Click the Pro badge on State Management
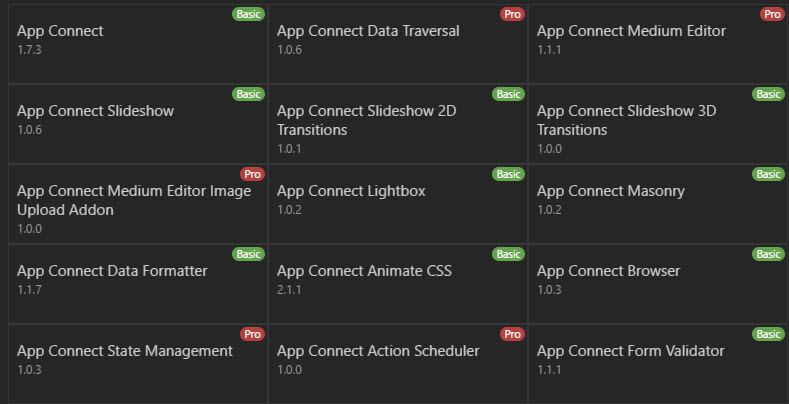The height and width of the screenshot is (404, 789). 251,334
